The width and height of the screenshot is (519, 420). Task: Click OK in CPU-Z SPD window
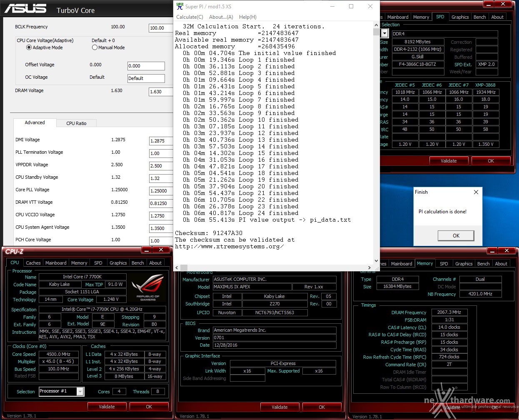click(x=491, y=161)
